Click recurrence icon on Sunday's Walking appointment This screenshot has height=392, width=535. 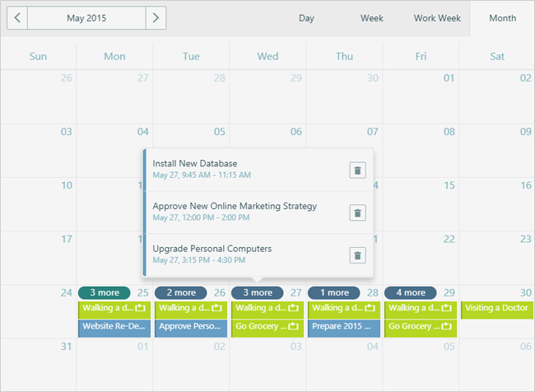point(140,308)
